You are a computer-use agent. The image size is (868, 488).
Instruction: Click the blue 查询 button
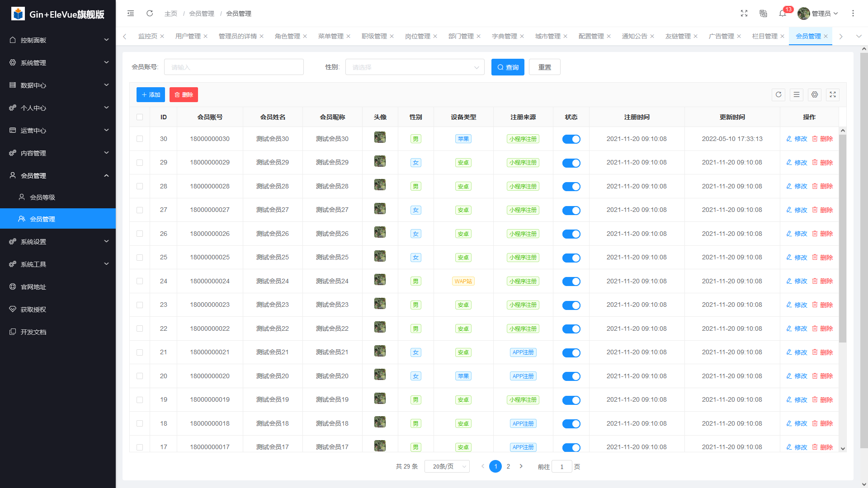[508, 67]
